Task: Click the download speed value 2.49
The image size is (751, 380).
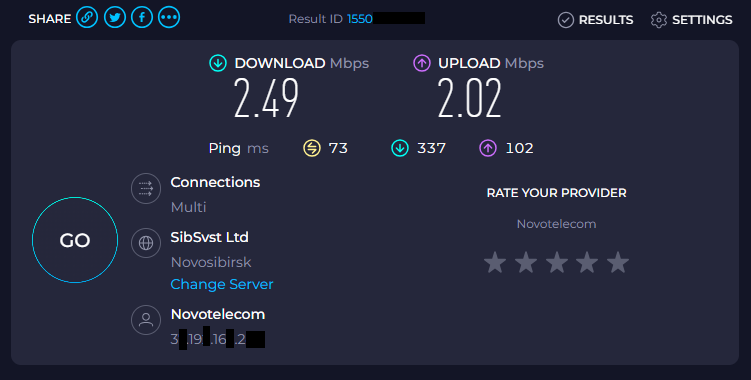Action: [x=266, y=98]
